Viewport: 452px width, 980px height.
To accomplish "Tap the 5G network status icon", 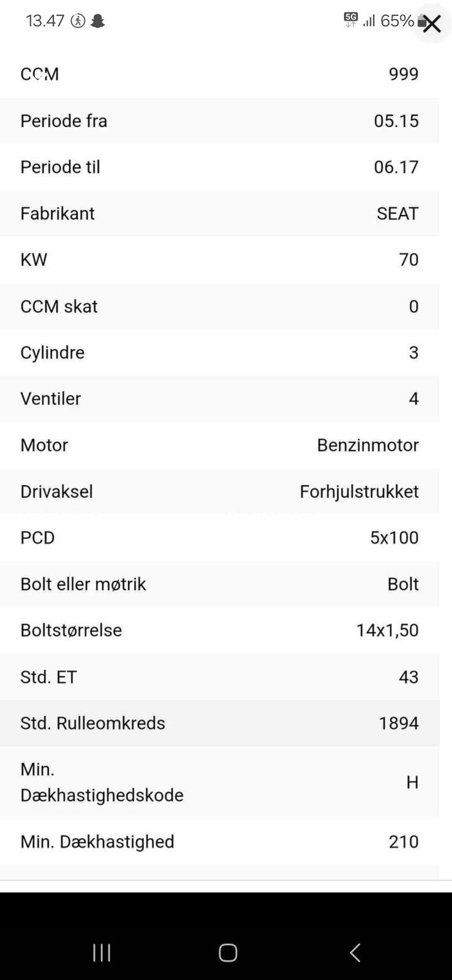I will pyautogui.click(x=350, y=20).
